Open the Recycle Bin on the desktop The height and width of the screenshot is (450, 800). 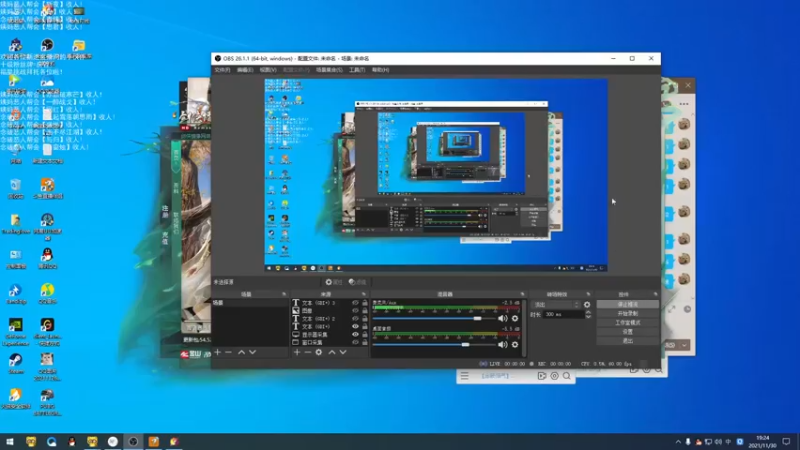pyautogui.click(x=16, y=189)
